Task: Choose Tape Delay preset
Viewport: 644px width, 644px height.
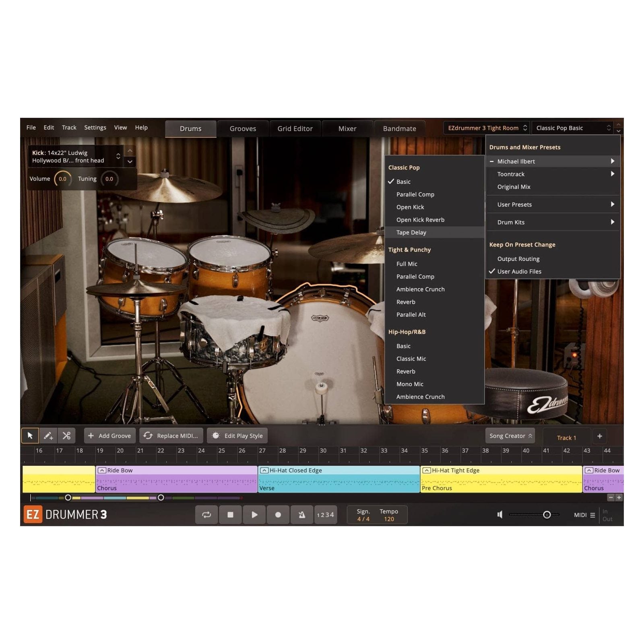Action: tap(411, 233)
